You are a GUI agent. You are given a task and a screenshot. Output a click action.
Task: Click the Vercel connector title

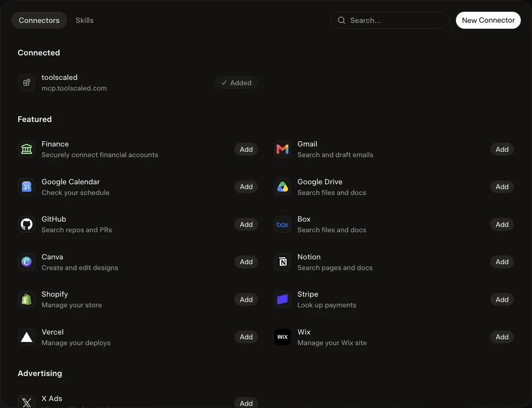pos(53,332)
